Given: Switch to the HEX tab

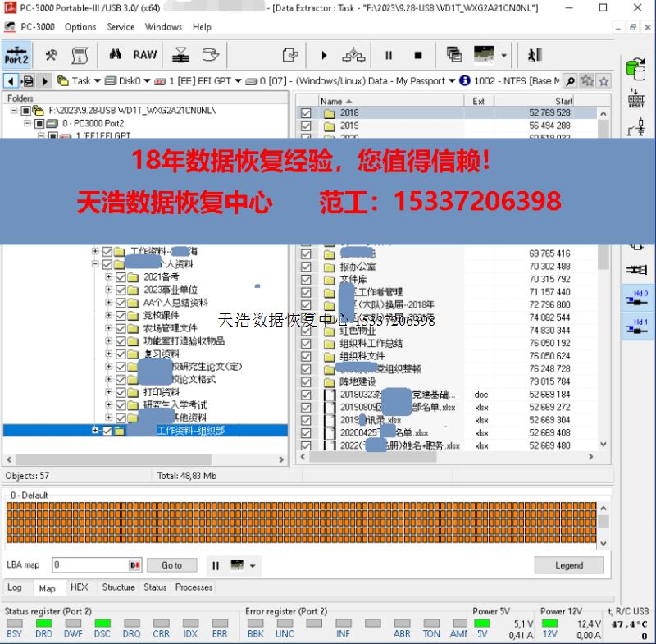Looking at the screenshot, I should tap(79, 587).
